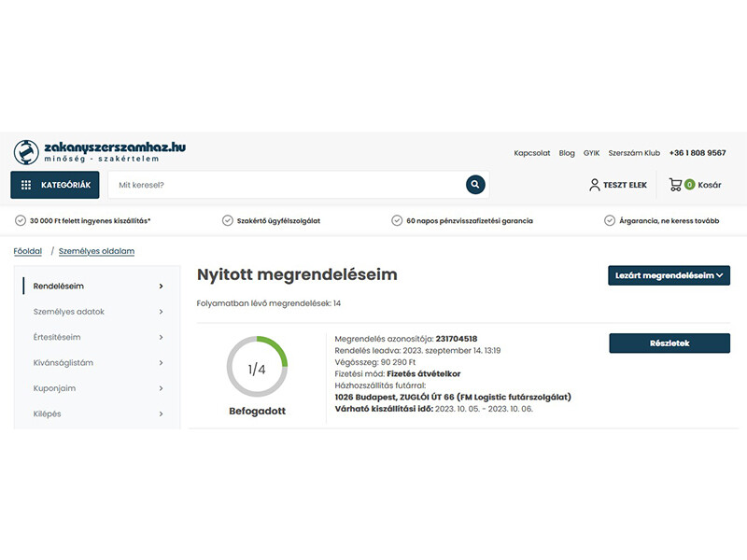Click the zakanyszerszamhaz.hu logo

(x=99, y=152)
